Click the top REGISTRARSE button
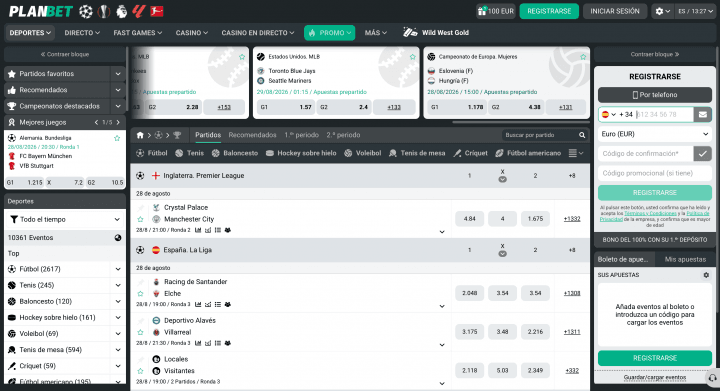This screenshot has height=391, width=720. (549, 11)
